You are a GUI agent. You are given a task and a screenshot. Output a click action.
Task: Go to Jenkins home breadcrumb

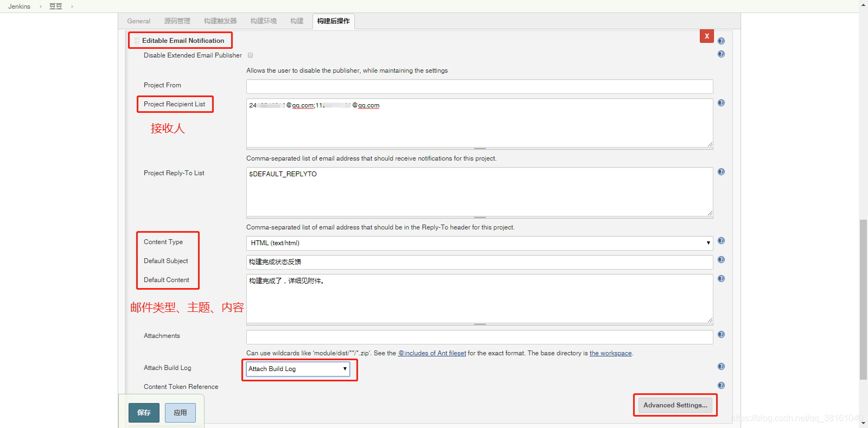click(20, 7)
